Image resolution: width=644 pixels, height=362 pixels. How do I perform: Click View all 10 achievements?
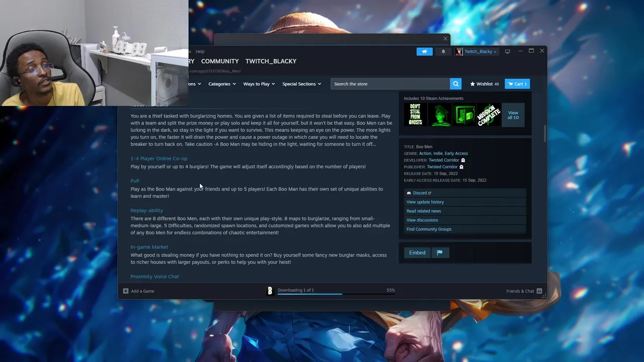pyautogui.click(x=513, y=115)
